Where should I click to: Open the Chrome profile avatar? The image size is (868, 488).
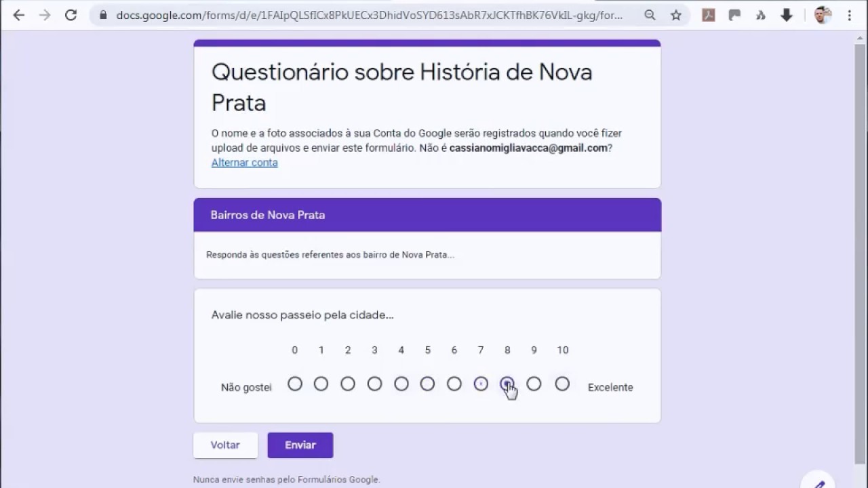click(x=823, y=15)
